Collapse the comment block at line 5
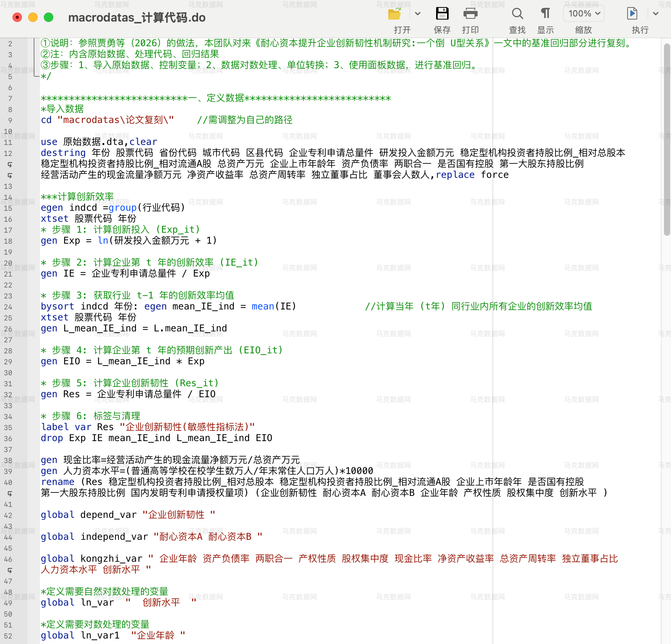This screenshot has width=671, height=644. (36, 76)
